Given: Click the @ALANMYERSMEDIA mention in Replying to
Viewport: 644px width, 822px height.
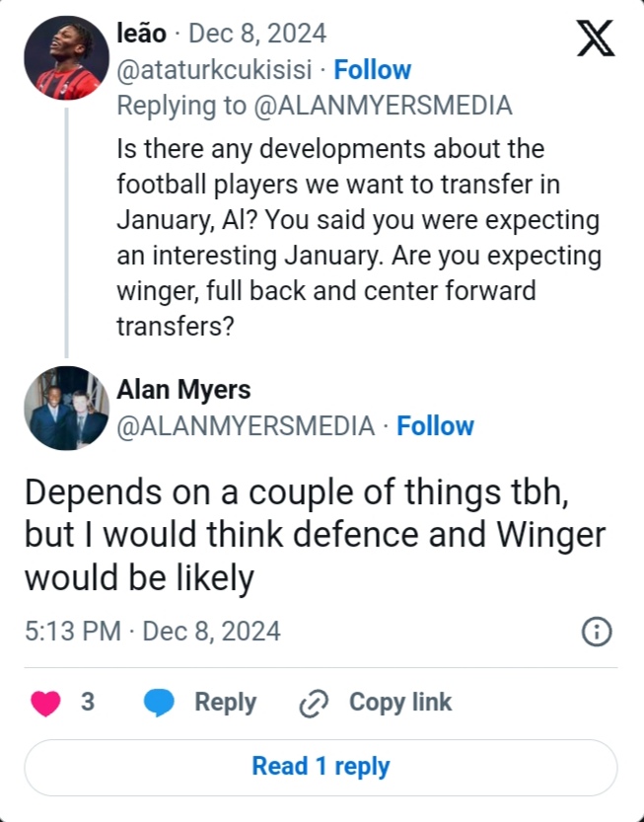Looking at the screenshot, I should coord(384,106).
